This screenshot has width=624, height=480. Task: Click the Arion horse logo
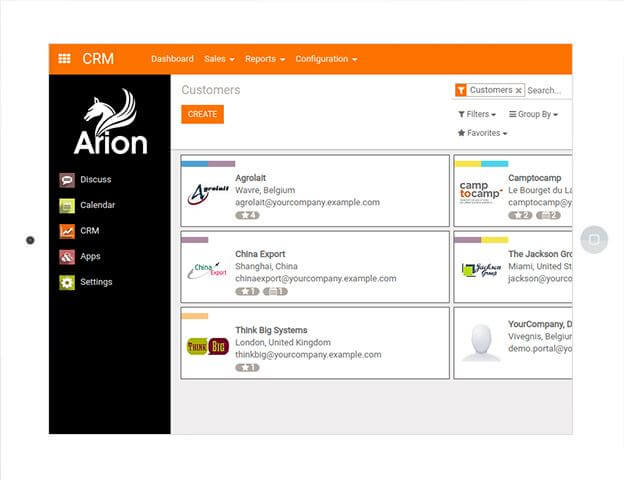pos(110,121)
